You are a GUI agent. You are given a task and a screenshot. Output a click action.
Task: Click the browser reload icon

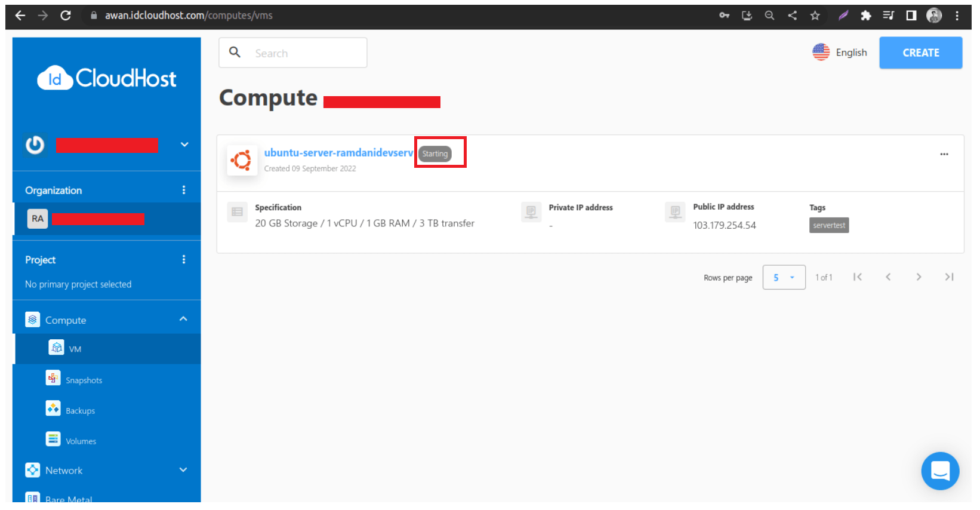coord(66,16)
